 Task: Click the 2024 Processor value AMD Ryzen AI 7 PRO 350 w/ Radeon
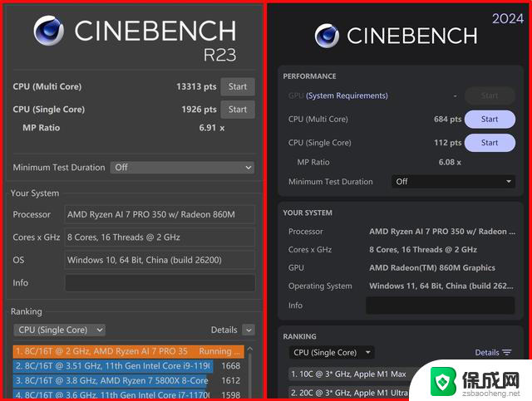tap(442, 232)
